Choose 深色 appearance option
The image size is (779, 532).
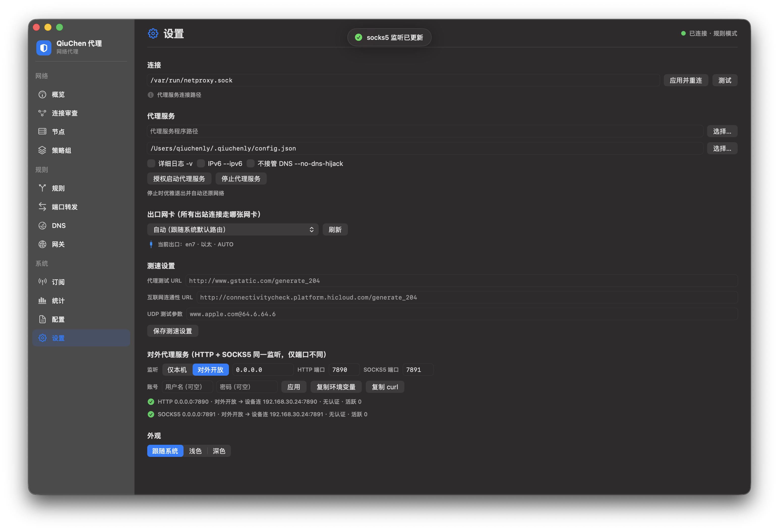click(219, 451)
